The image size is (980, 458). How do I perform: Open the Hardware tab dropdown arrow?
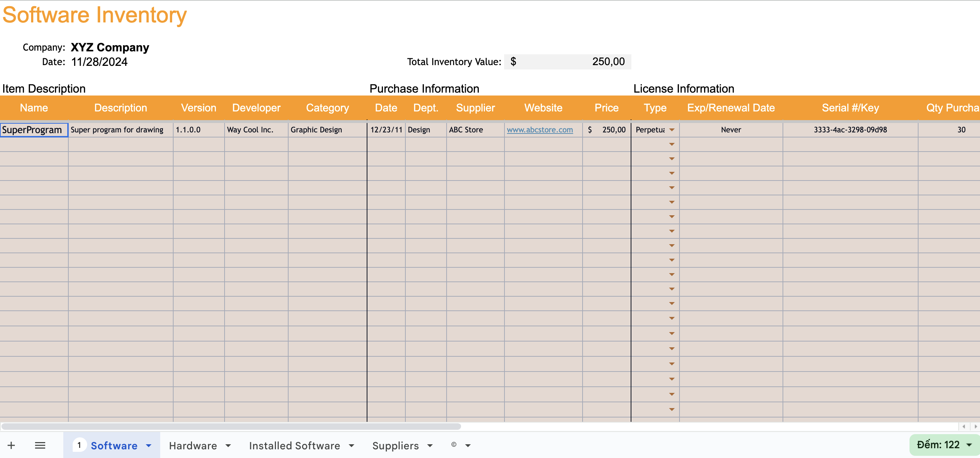[x=228, y=445]
